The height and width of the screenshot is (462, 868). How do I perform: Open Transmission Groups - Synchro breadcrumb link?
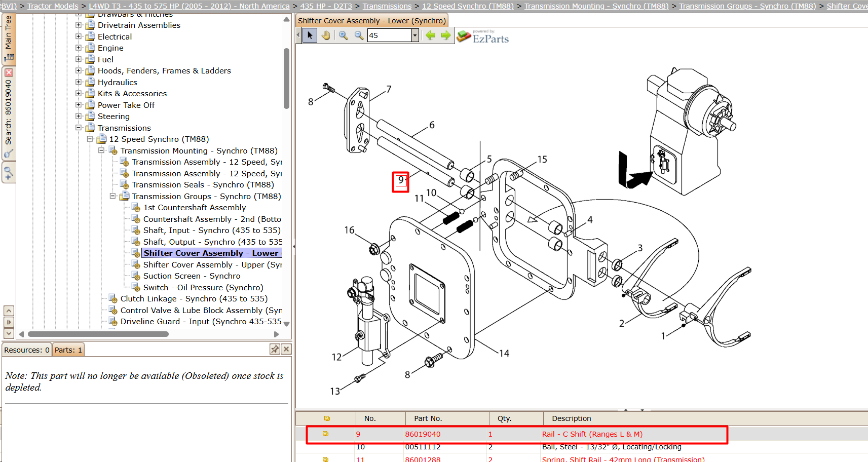coord(747,6)
